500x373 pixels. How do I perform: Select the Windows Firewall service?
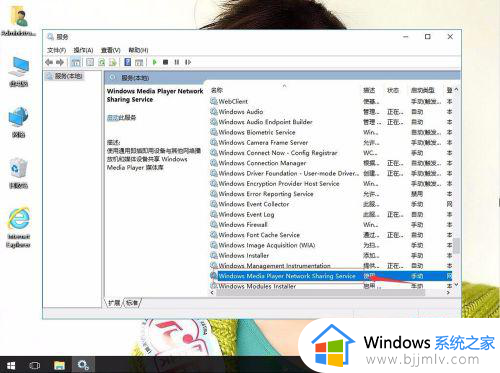click(x=330, y=225)
